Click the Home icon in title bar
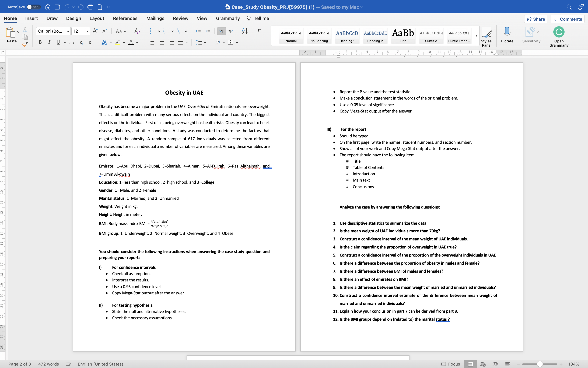The image size is (588, 368). (48, 7)
